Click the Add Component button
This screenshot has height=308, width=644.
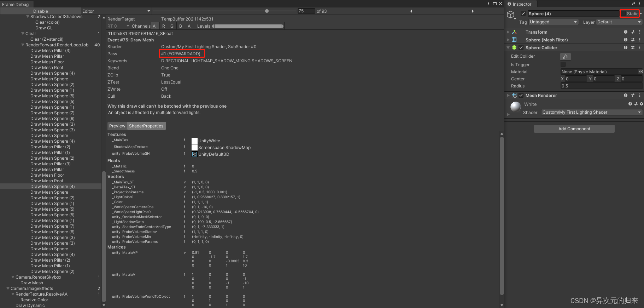click(x=574, y=129)
